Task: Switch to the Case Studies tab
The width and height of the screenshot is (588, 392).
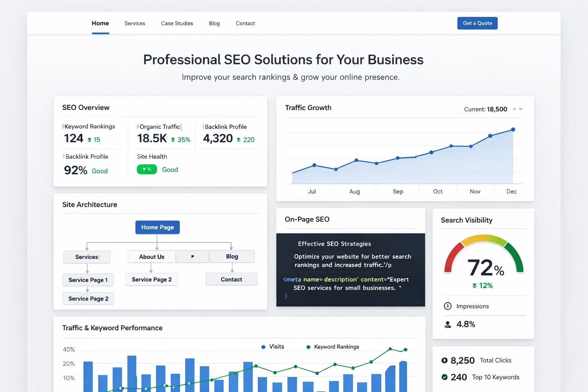Action: pyautogui.click(x=177, y=23)
